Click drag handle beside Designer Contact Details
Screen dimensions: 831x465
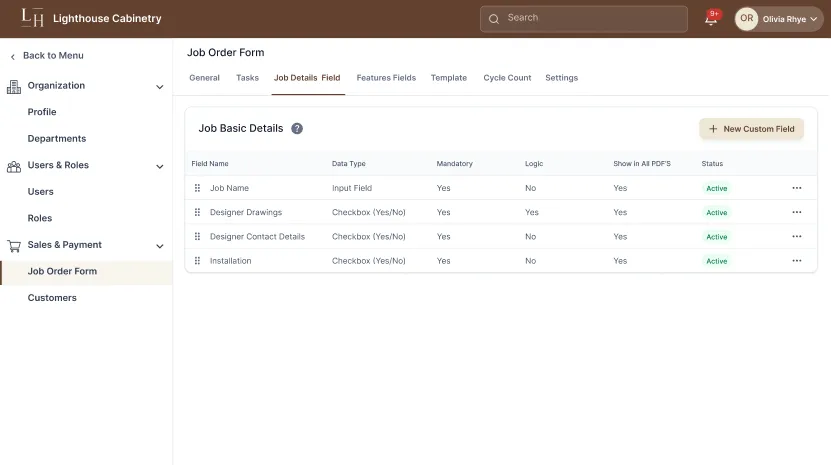(x=198, y=237)
